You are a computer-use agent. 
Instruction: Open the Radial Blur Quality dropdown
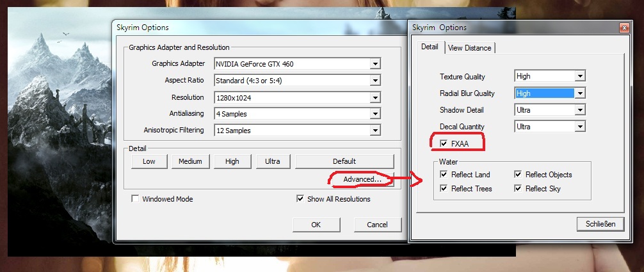550,93
